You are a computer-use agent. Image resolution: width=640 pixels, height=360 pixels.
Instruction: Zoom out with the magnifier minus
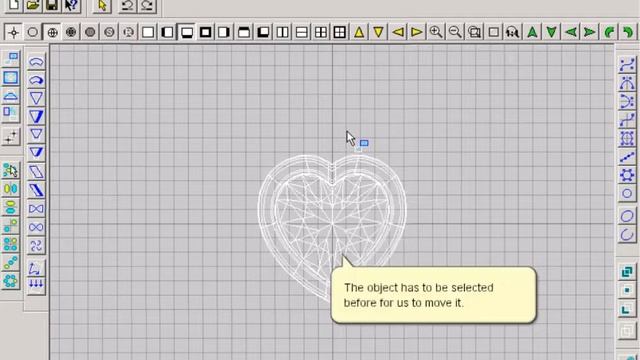(x=455, y=32)
